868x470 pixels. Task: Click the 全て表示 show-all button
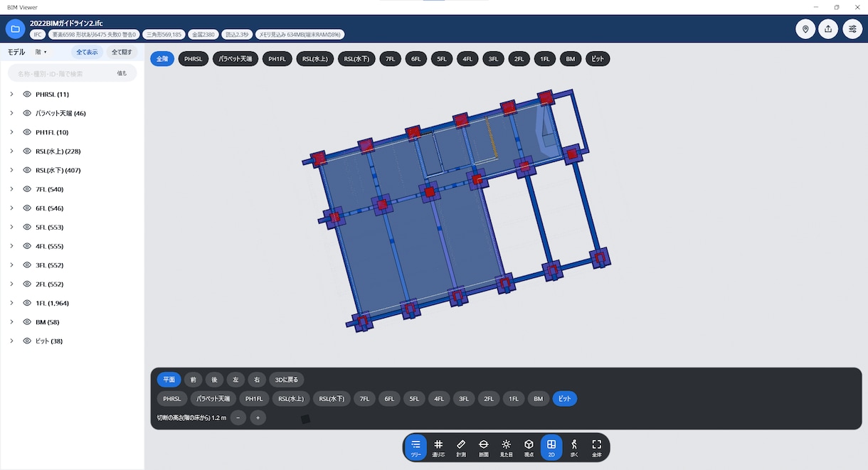pos(88,52)
